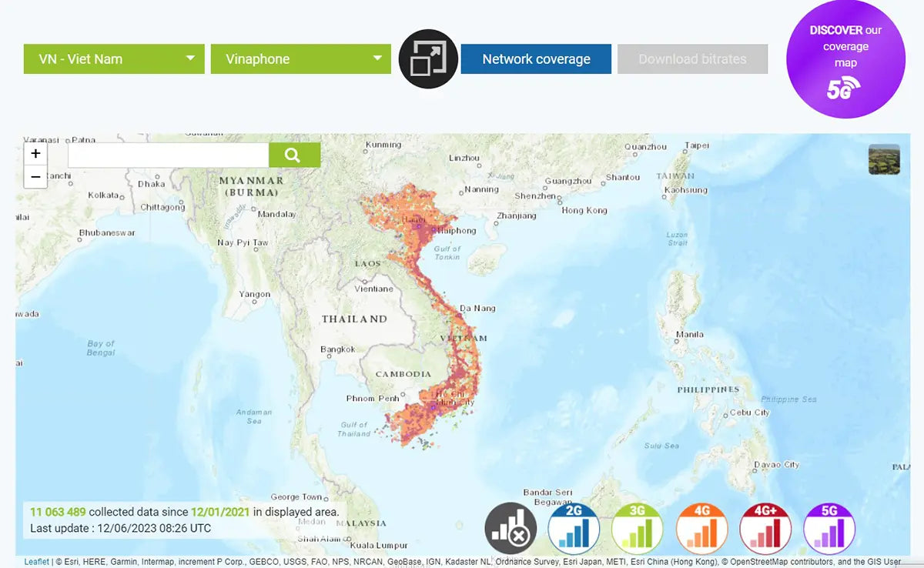
Task: Open the fullscreen expand map icon
Action: (x=428, y=58)
